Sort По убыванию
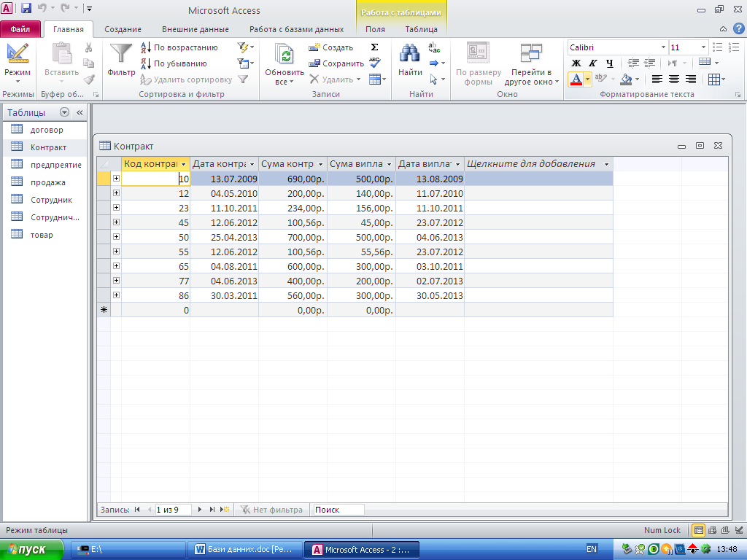Screen dimensions: 747x560 [174, 63]
